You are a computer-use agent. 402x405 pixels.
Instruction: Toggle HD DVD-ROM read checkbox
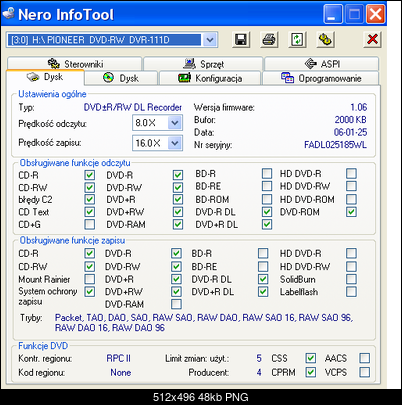pos(351,199)
